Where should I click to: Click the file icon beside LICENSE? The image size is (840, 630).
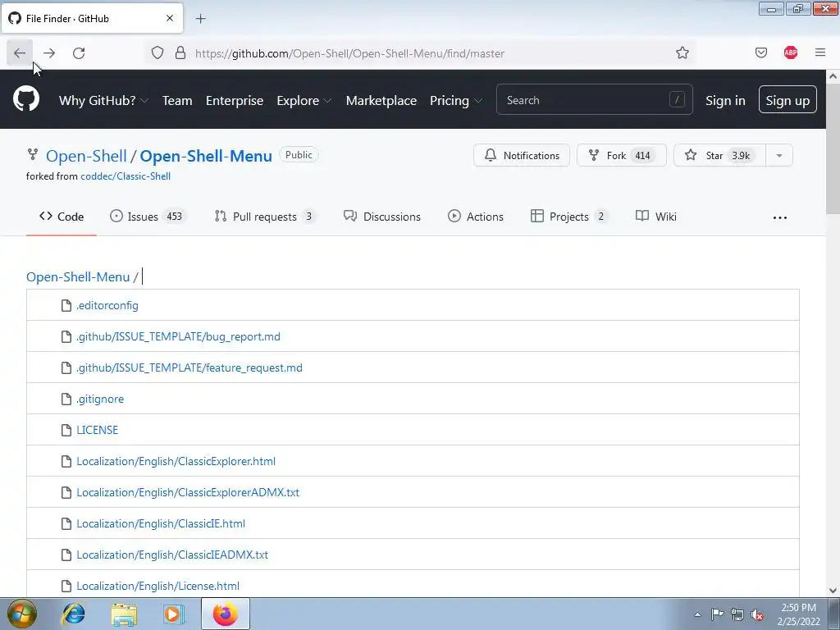point(66,430)
